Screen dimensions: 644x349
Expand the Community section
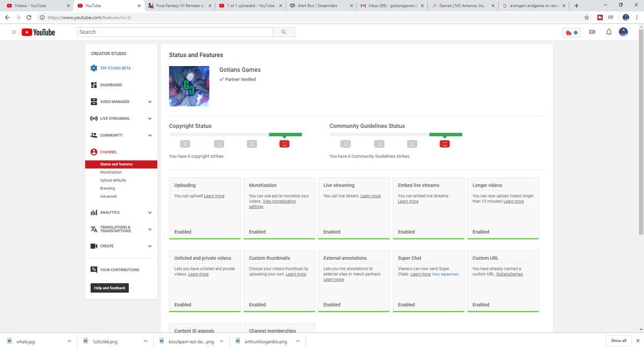point(150,135)
